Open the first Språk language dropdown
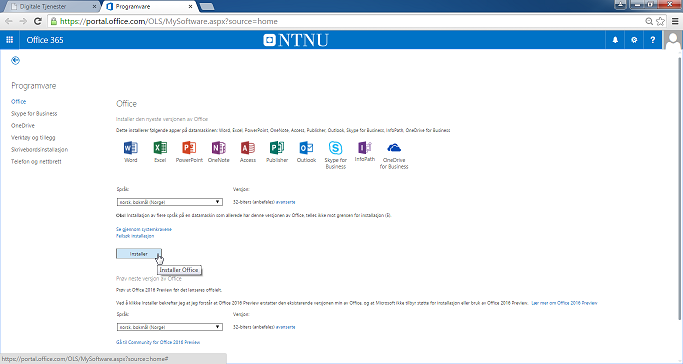The height and width of the screenshot is (364, 683). [169, 202]
